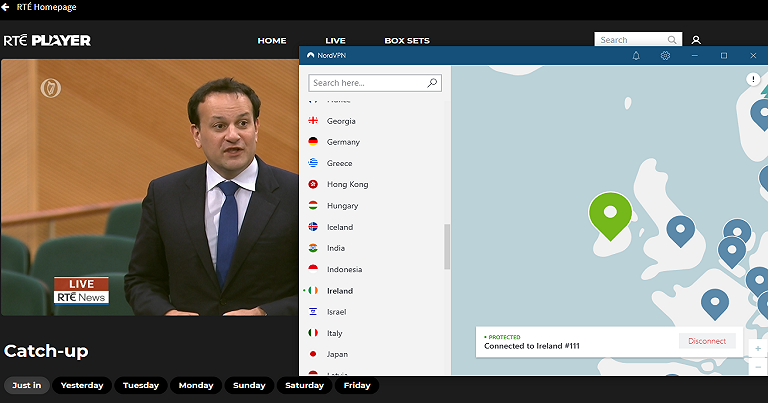Open NordVPN settings gear
The width and height of the screenshot is (768, 403).
[x=665, y=56]
